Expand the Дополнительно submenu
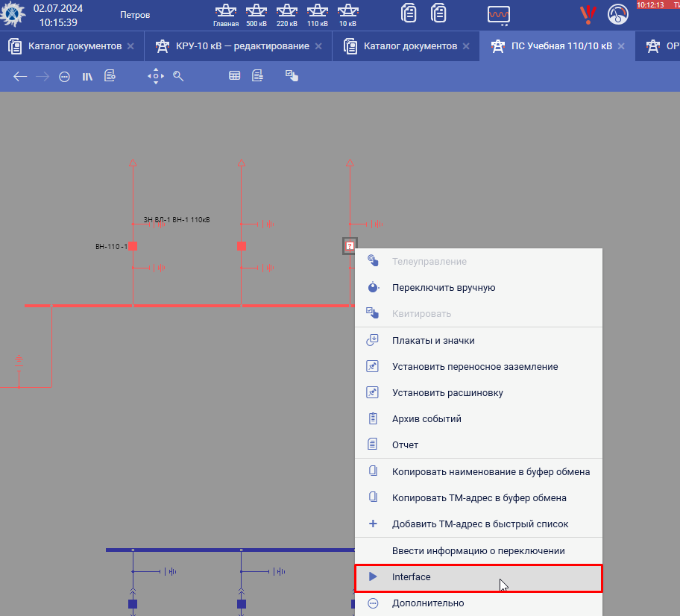Viewport: 680px width, 616px height. (427, 603)
